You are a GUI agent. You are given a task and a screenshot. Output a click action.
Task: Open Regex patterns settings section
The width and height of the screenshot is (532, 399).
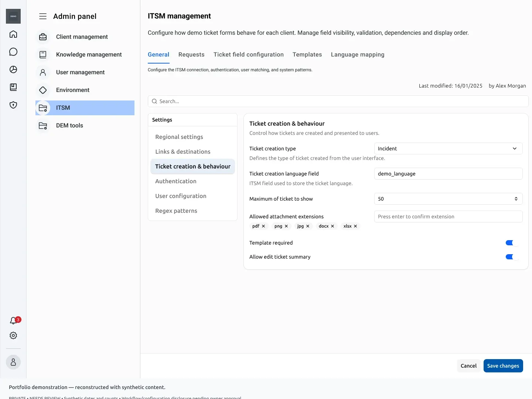pyautogui.click(x=192, y=211)
